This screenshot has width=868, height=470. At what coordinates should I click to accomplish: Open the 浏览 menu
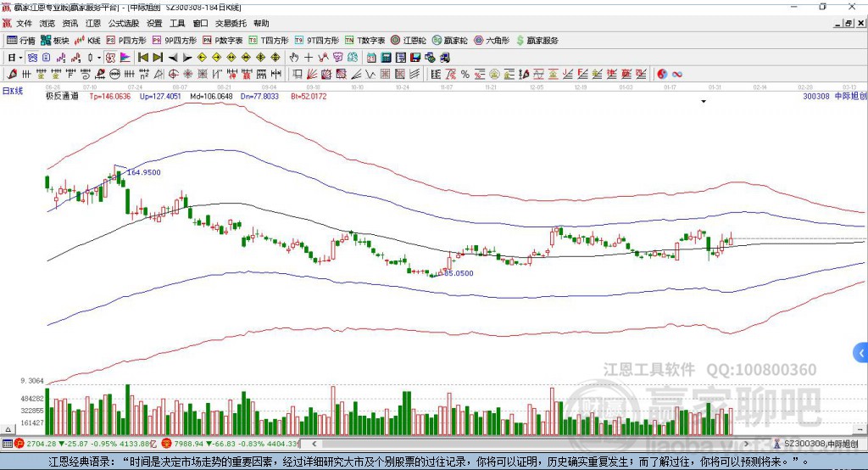click(x=47, y=23)
